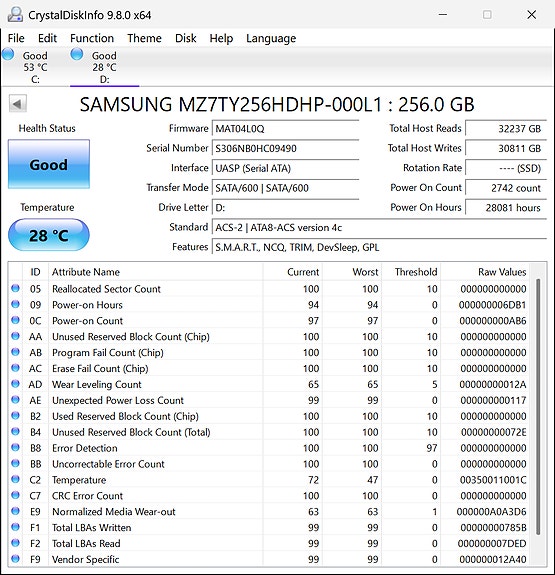Click status orb beside Temperature attribute C2

pyautogui.click(x=15, y=479)
